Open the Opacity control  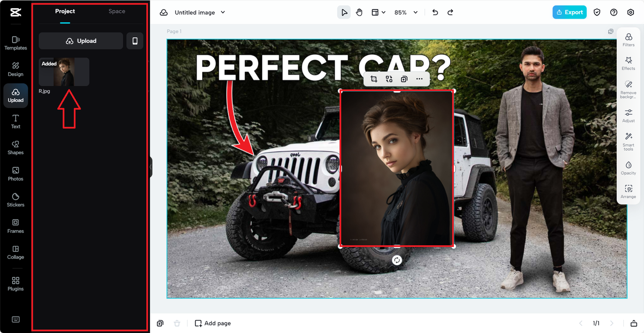point(628,168)
